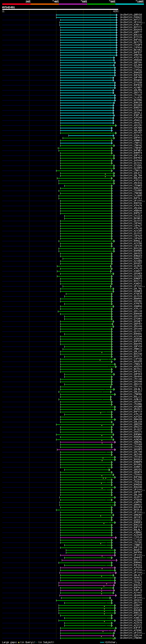Select the UniRef100_C7J620 label
The image size is (146, 644).
coord(131,540)
